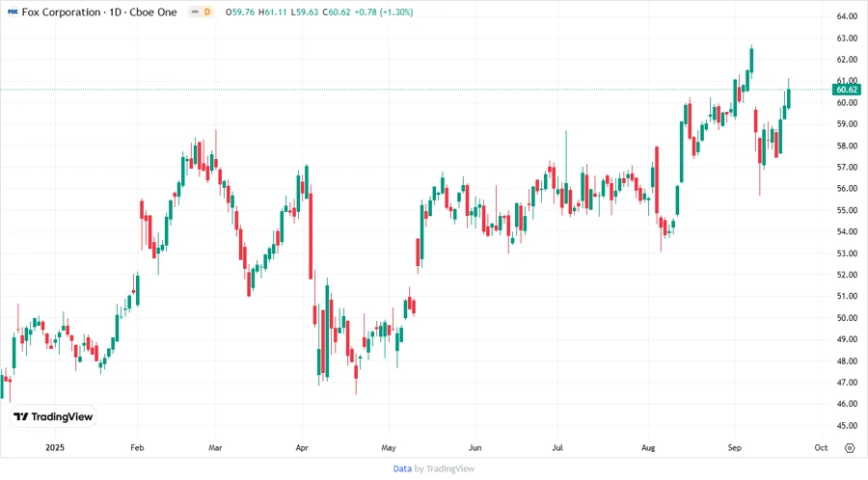Open the TradingView logo button
The height and width of the screenshot is (480, 868).
(x=54, y=416)
